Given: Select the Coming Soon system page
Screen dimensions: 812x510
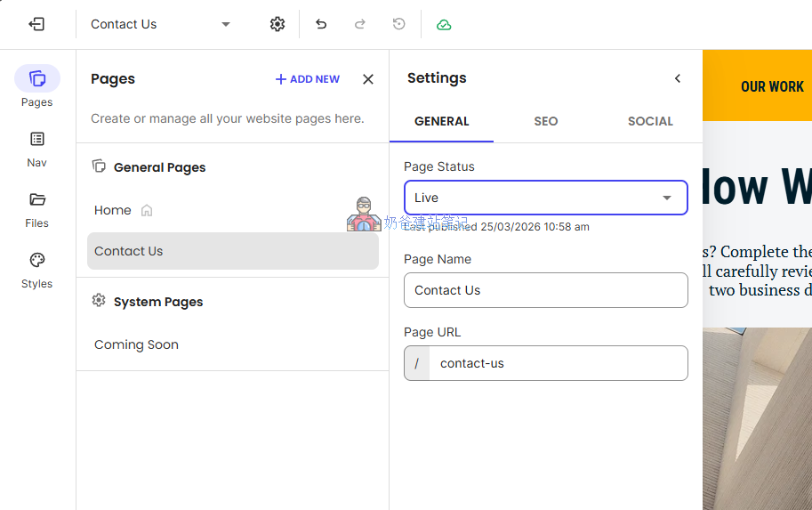Looking at the screenshot, I should pyautogui.click(x=136, y=344).
